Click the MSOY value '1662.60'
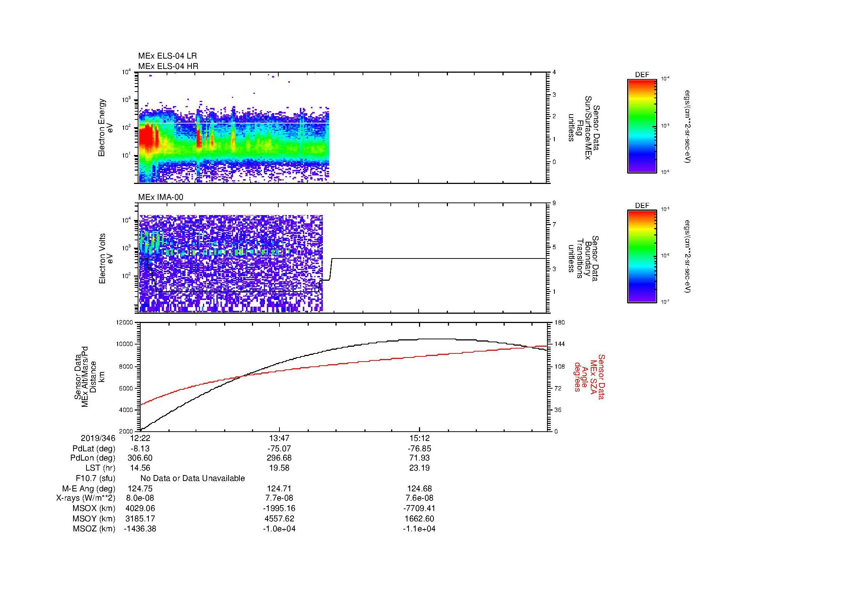868x613 pixels. pyautogui.click(x=419, y=518)
